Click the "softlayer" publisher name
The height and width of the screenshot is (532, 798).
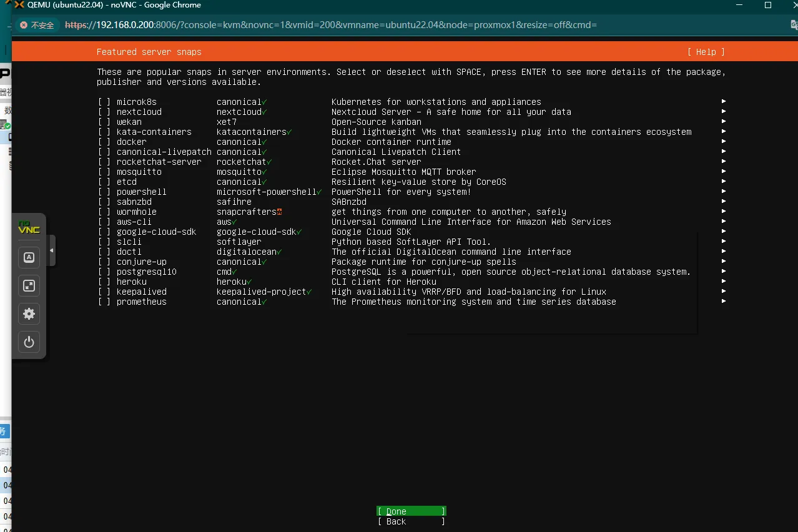pyautogui.click(x=239, y=242)
